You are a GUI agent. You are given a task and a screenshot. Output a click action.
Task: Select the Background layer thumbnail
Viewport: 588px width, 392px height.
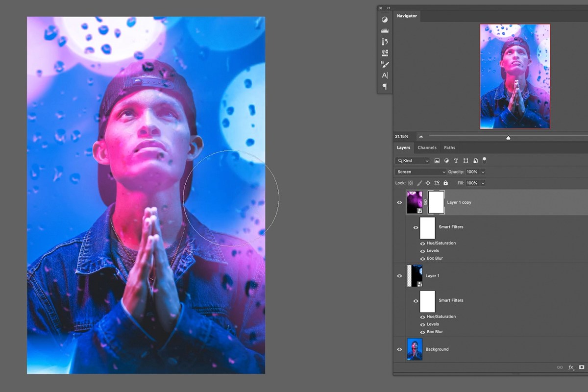click(x=415, y=349)
